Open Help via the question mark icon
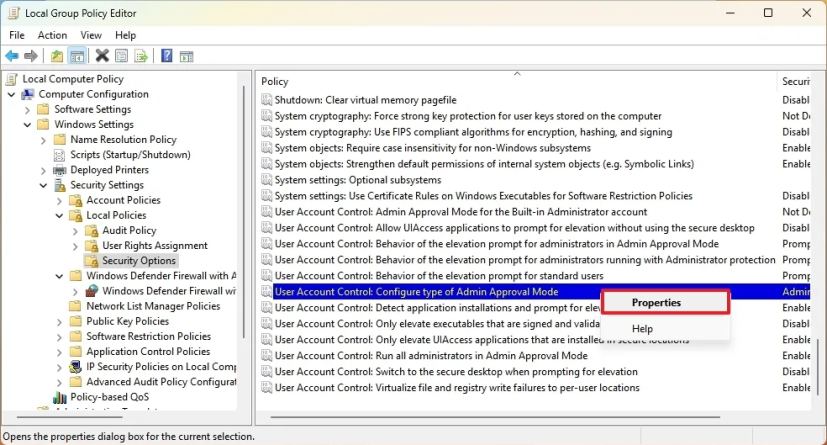This screenshot has width=827, height=445. coord(166,56)
